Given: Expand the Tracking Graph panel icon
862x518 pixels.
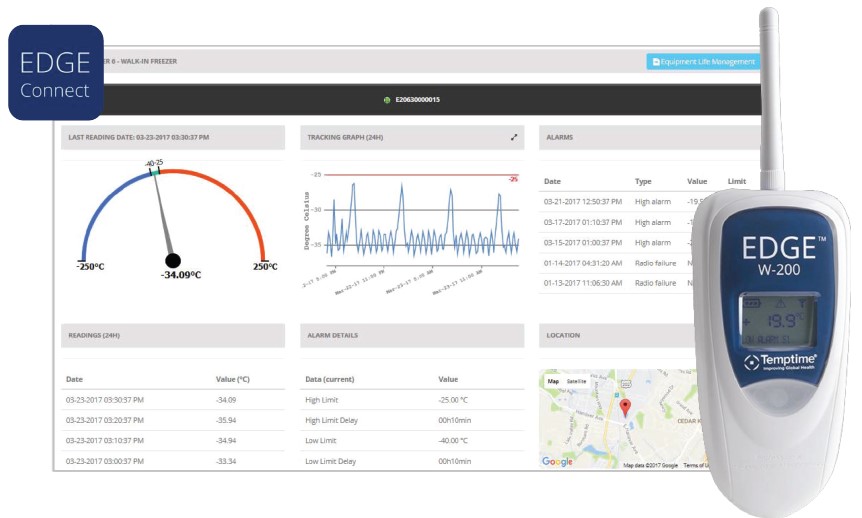Looking at the screenshot, I should coord(513,137).
